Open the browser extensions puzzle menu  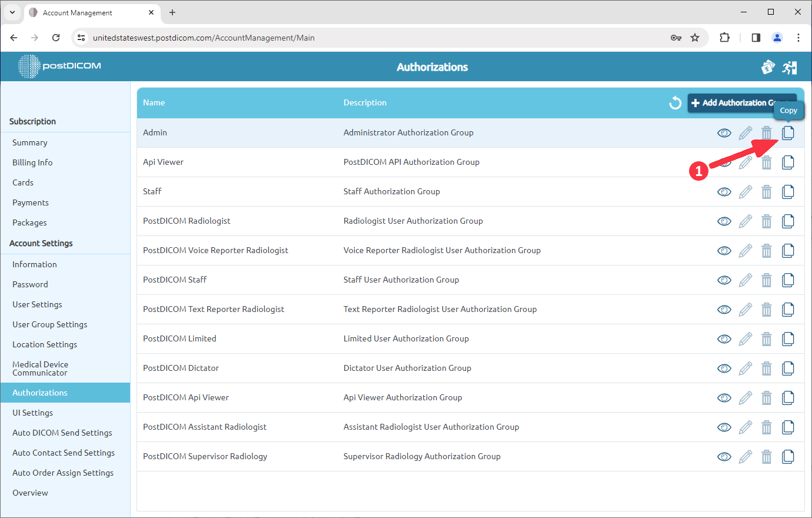(x=724, y=37)
